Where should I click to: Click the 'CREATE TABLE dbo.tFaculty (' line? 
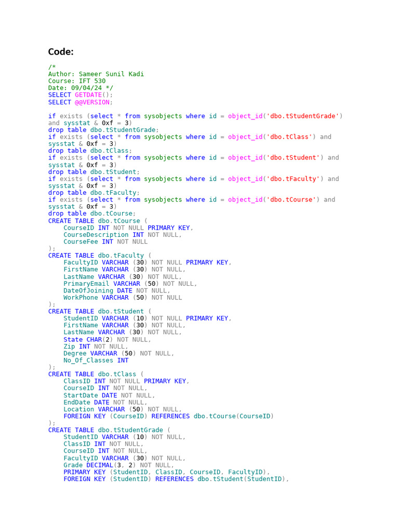(100, 256)
